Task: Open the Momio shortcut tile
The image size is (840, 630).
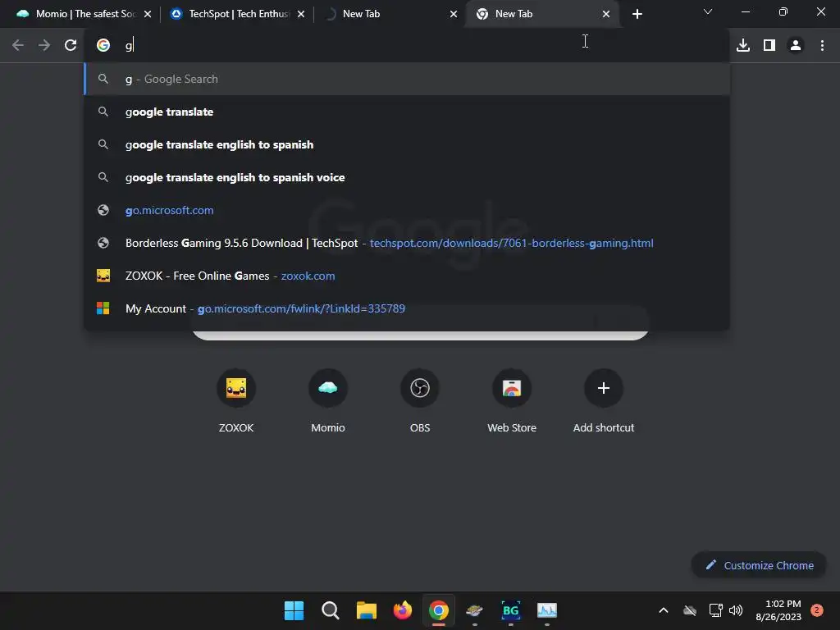Action: click(328, 400)
